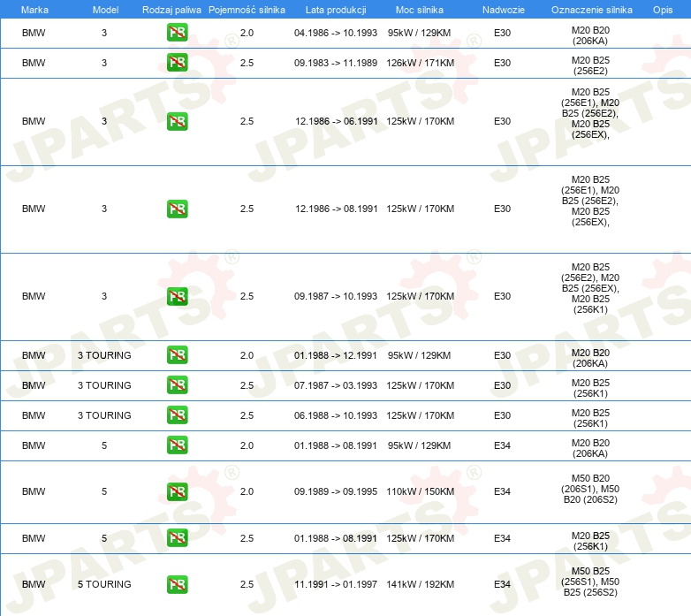
Task: Click M20 B25 (256E2) in 09.1983 -> 11.1989 row
Action: [x=590, y=65]
